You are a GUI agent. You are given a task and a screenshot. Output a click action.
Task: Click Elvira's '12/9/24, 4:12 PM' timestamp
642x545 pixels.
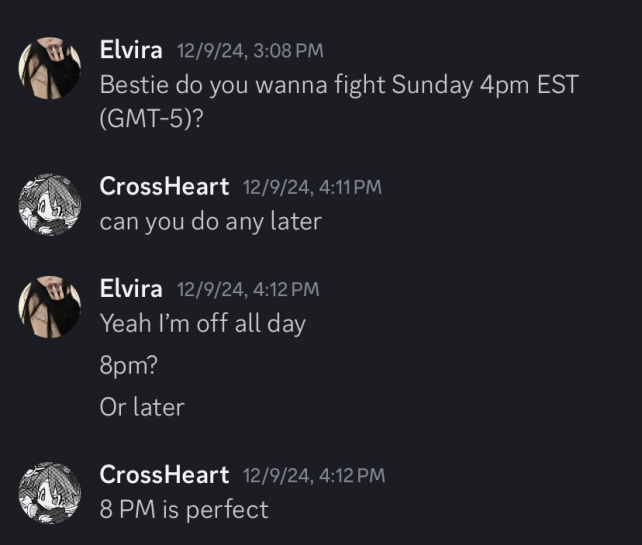point(248,290)
